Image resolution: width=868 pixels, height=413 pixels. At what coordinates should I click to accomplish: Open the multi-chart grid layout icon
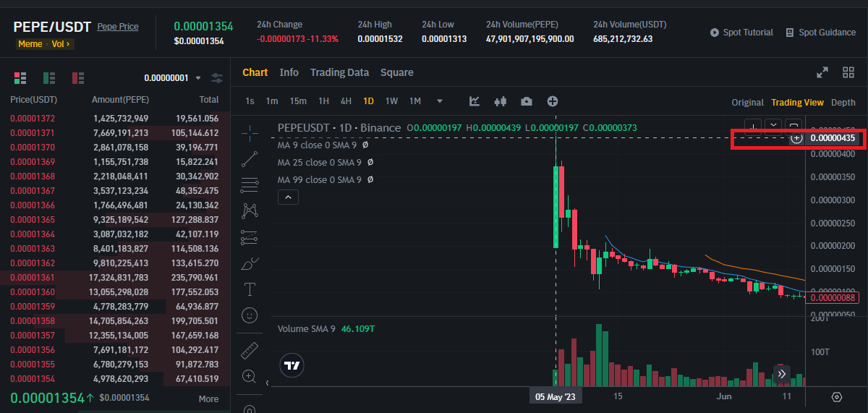pos(849,72)
